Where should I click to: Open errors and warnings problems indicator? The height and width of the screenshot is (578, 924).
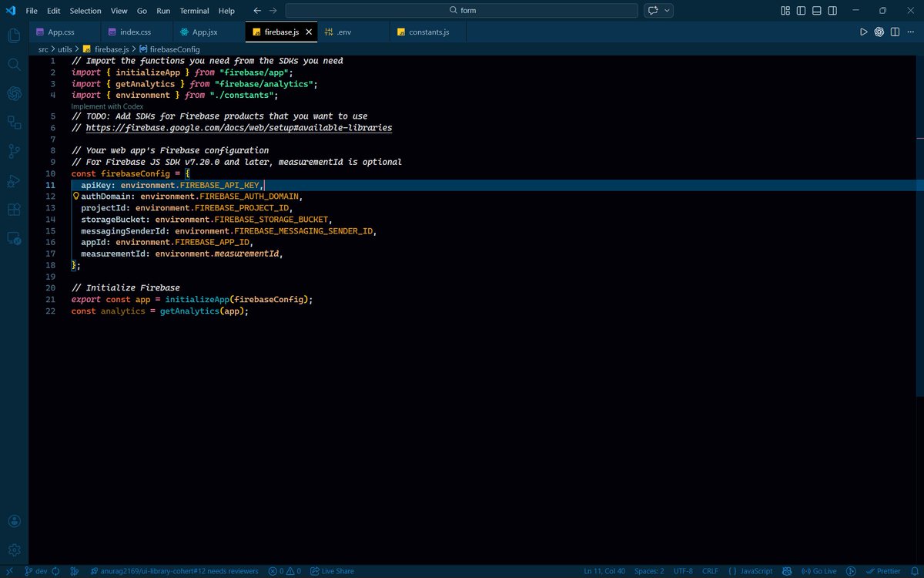(x=284, y=571)
